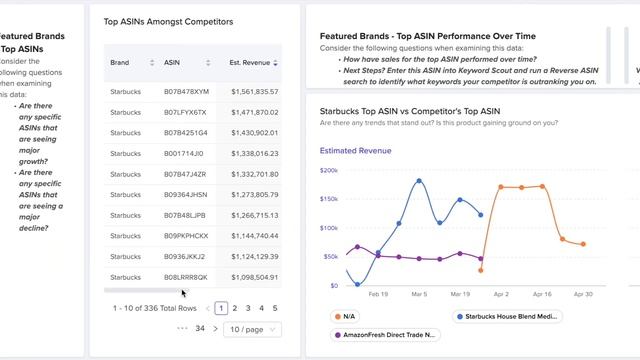Select ASIN B09PKPHCKX cell
This screenshot has width=640, height=360.
click(186, 236)
